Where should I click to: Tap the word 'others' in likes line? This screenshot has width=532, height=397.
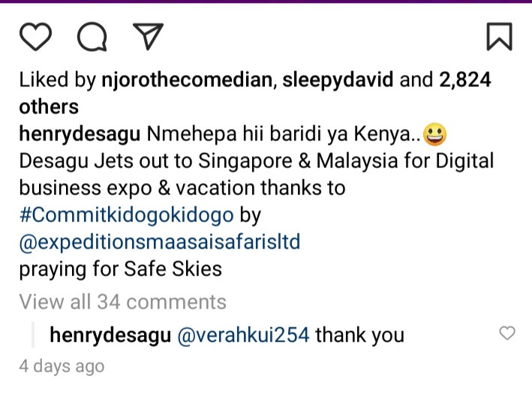[x=49, y=107]
